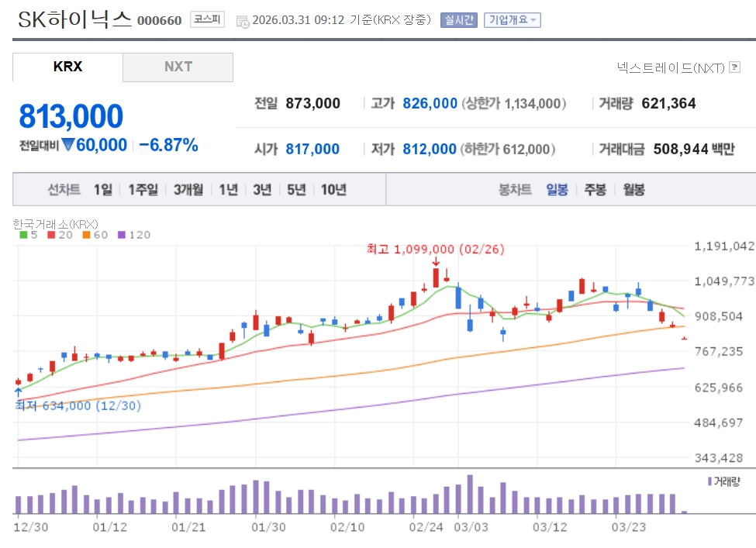Click the blue down-triangle price change icon
The height and width of the screenshot is (548, 756).
(x=67, y=145)
